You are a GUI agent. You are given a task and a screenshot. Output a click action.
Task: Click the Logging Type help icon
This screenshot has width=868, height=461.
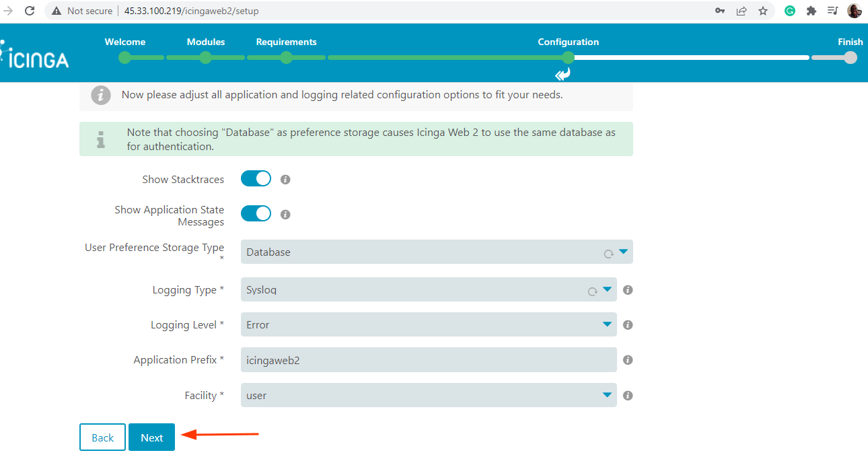pos(628,290)
